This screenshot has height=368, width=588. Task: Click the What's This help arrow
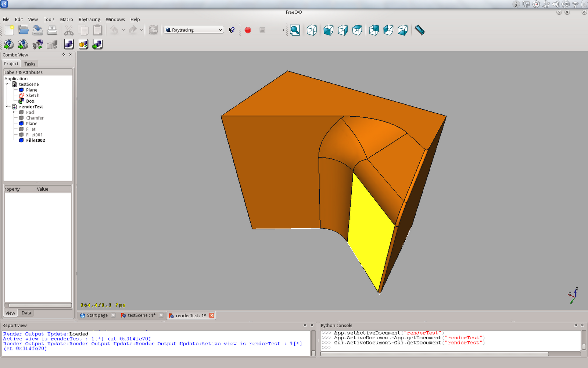[x=232, y=30]
